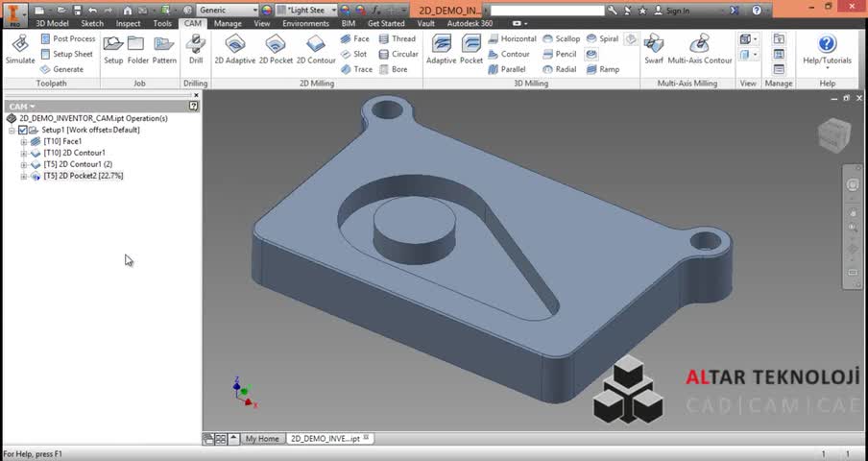
Task: Select 2D_DEMO_INVENTOR_CAM.ipt Operation(s) root item
Action: 87,118
